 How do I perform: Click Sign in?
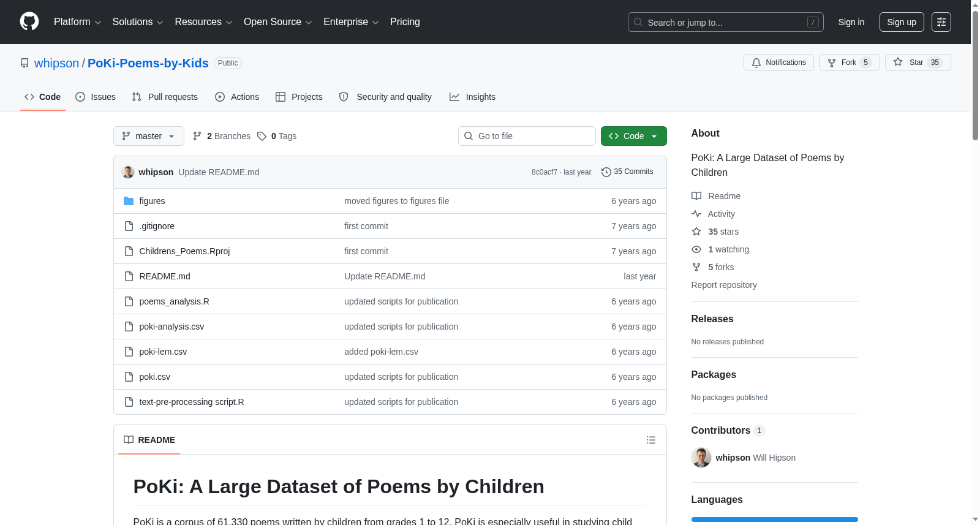pyautogui.click(x=851, y=22)
